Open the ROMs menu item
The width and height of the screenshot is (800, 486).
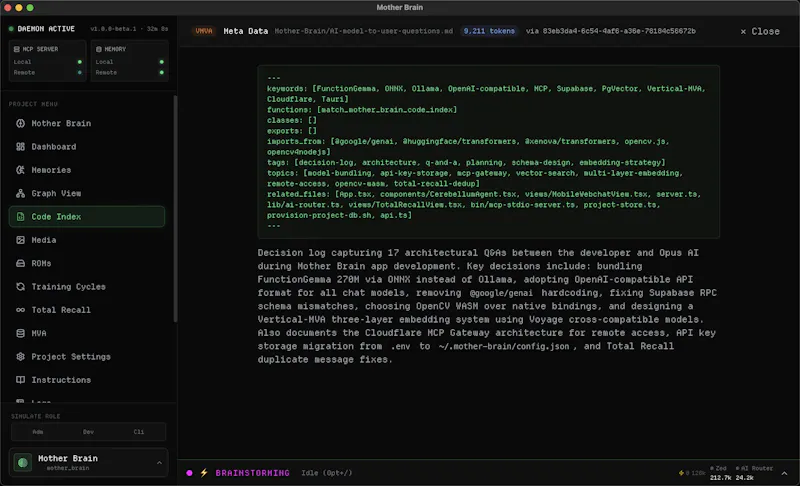click(87, 264)
